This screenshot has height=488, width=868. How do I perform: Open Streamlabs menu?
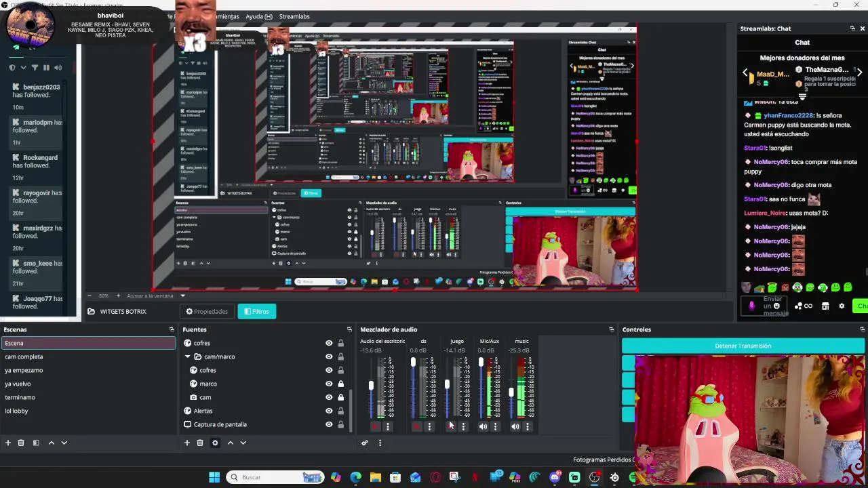tap(294, 16)
